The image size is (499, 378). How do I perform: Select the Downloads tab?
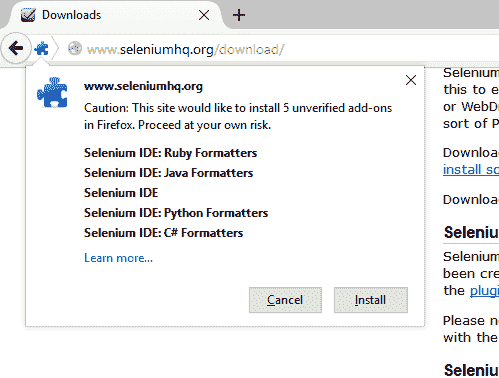(x=113, y=15)
